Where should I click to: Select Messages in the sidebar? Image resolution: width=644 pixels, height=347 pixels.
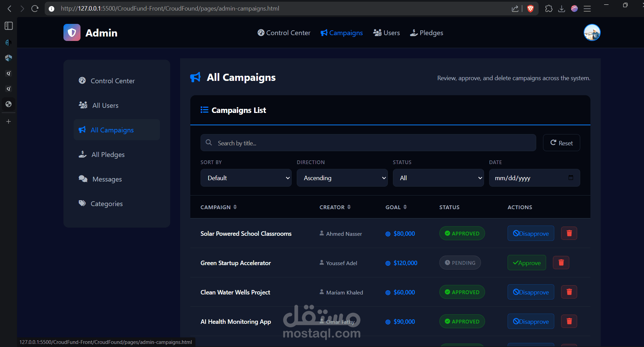tap(117, 179)
